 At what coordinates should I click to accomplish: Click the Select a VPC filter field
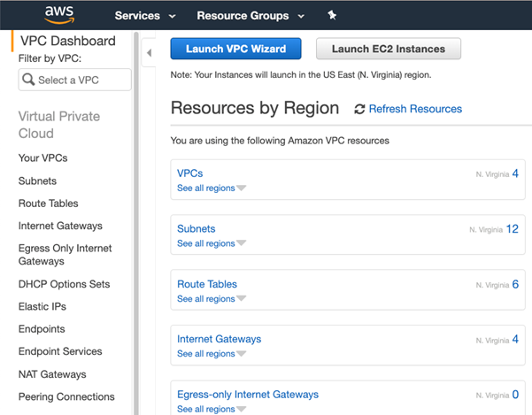click(x=74, y=80)
